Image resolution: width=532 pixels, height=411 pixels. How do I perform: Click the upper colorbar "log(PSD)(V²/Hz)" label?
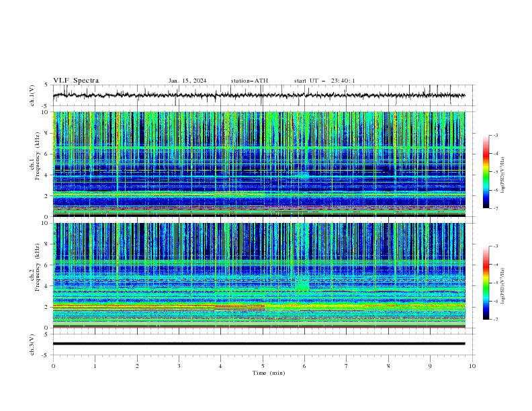click(503, 175)
